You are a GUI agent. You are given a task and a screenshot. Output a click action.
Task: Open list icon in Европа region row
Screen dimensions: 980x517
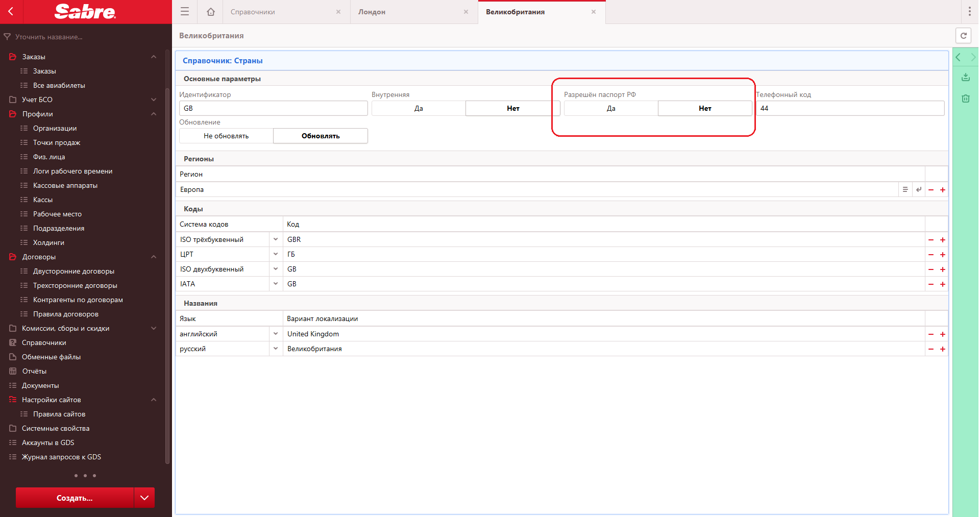coord(905,190)
